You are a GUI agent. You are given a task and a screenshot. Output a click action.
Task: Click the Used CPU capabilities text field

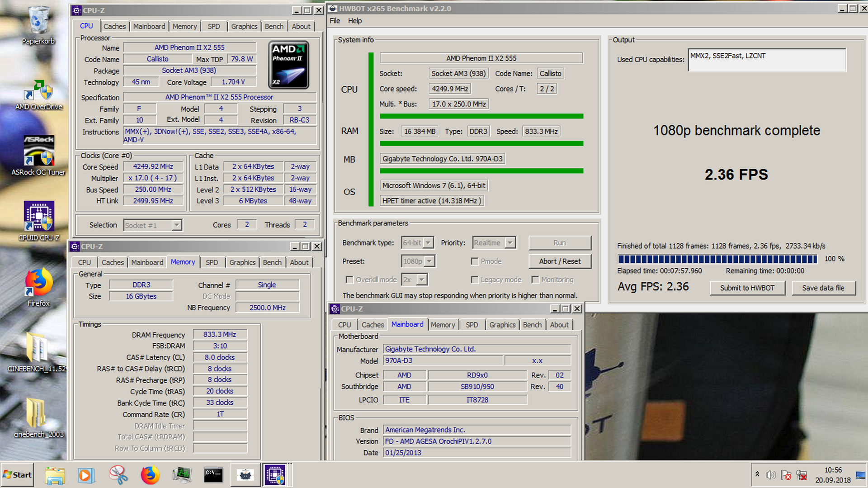point(767,60)
